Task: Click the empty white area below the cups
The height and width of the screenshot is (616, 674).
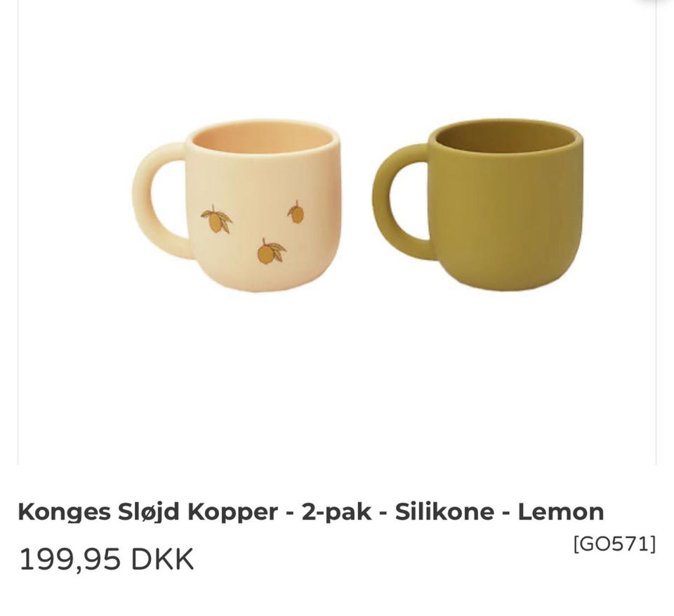Action: (x=337, y=379)
